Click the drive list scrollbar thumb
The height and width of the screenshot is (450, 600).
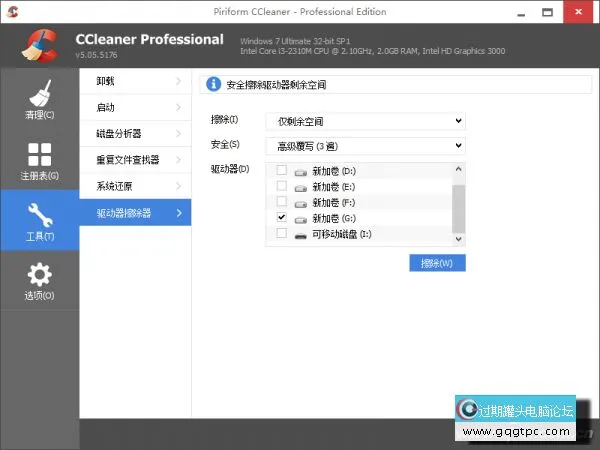pos(458,209)
